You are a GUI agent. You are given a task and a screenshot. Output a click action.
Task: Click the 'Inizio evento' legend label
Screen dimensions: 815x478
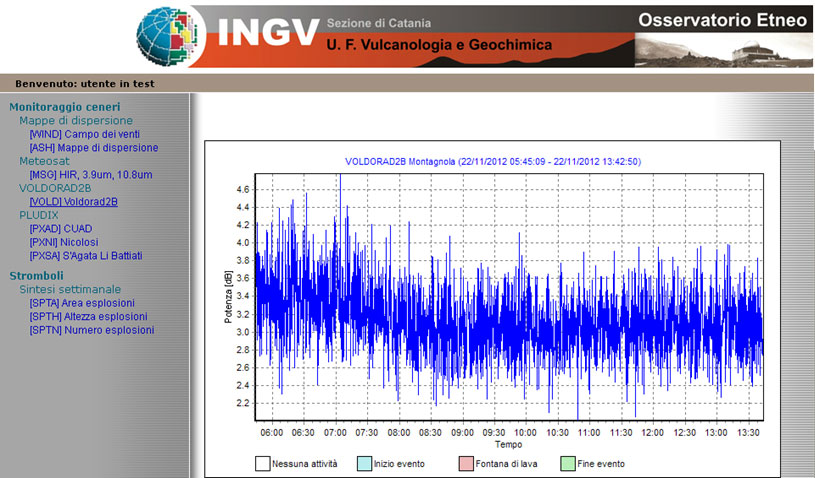[399, 463]
